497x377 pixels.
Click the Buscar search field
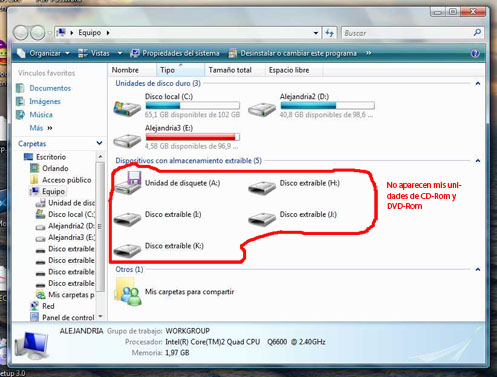407,33
